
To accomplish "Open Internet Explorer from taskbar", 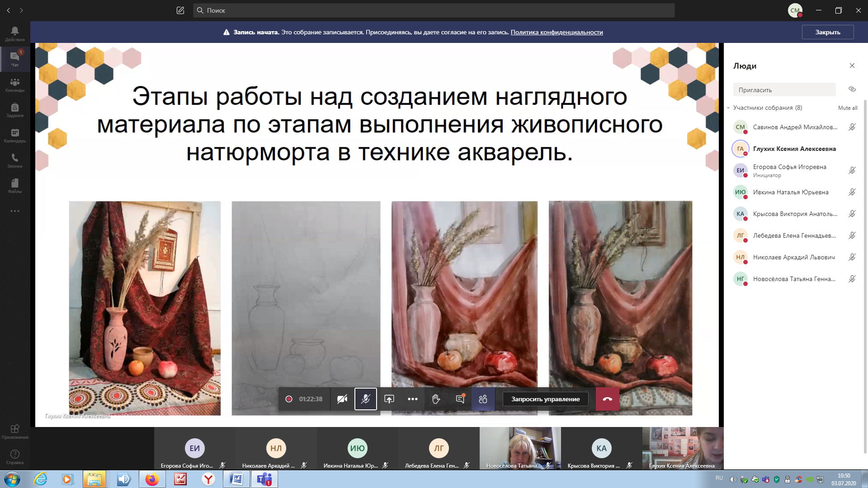I will 41,479.
